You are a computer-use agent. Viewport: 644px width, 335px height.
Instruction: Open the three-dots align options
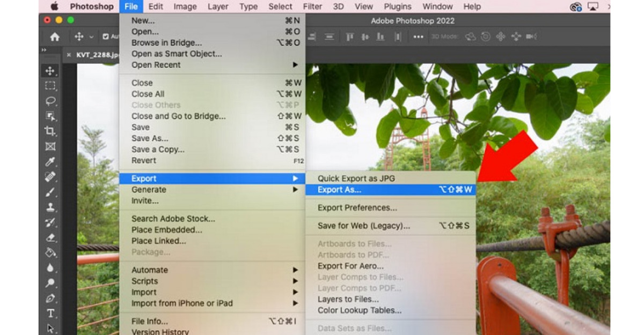419,37
